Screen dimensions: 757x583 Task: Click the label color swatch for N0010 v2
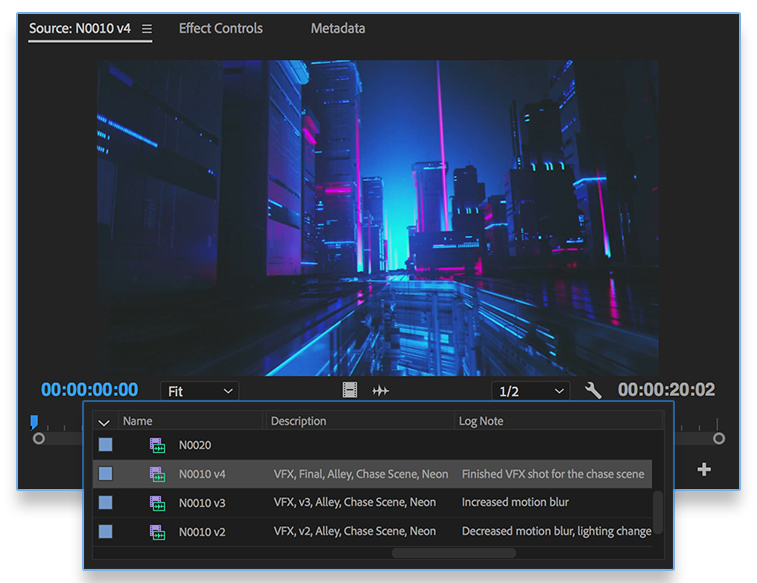click(106, 531)
